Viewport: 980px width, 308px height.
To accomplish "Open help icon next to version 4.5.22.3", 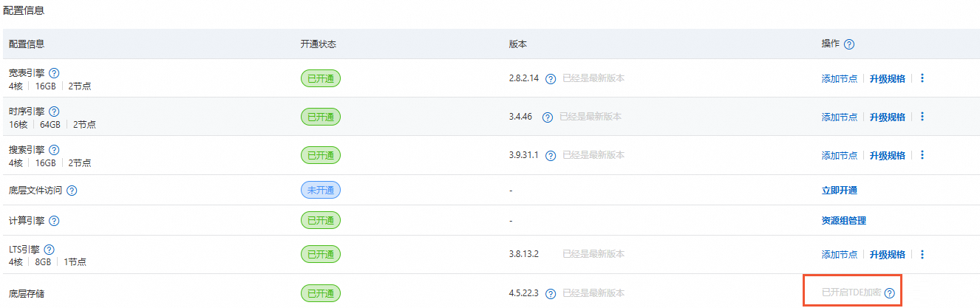I will pos(551,293).
